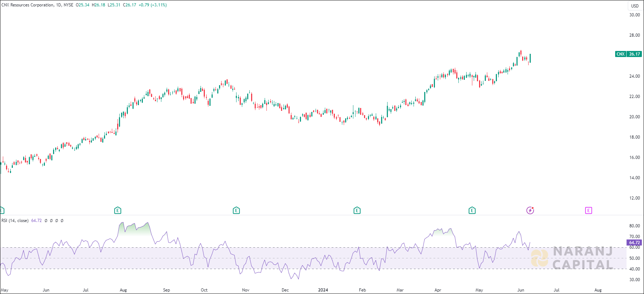Click the 50.00 RSI axis label
The image size is (644, 294).
pyautogui.click(x=634, y=258)
